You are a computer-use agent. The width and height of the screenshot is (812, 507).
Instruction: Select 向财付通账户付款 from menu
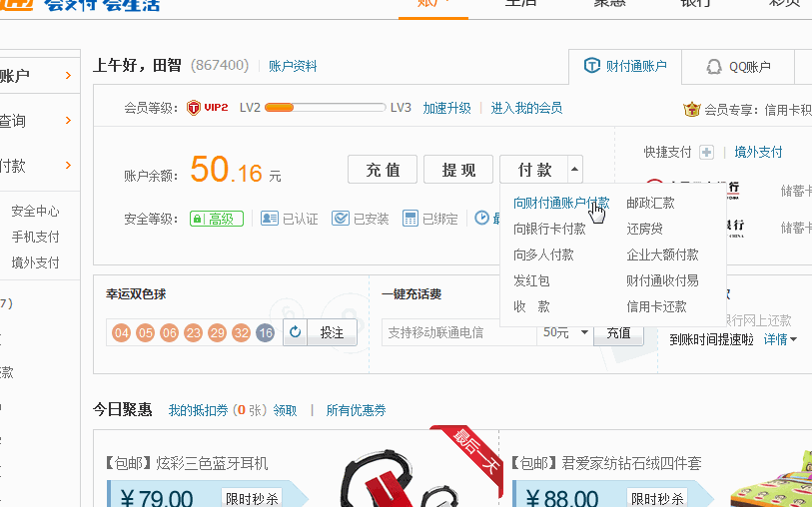click(x=561, y=203)
